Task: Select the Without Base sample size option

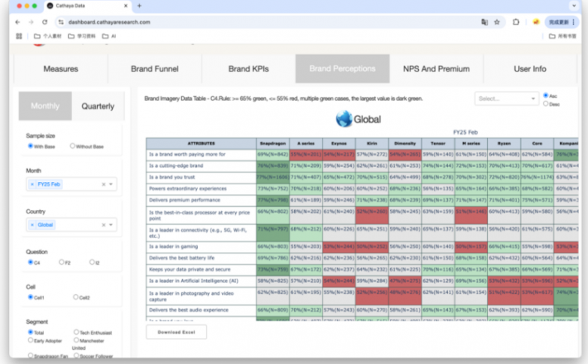Action: 72,146
